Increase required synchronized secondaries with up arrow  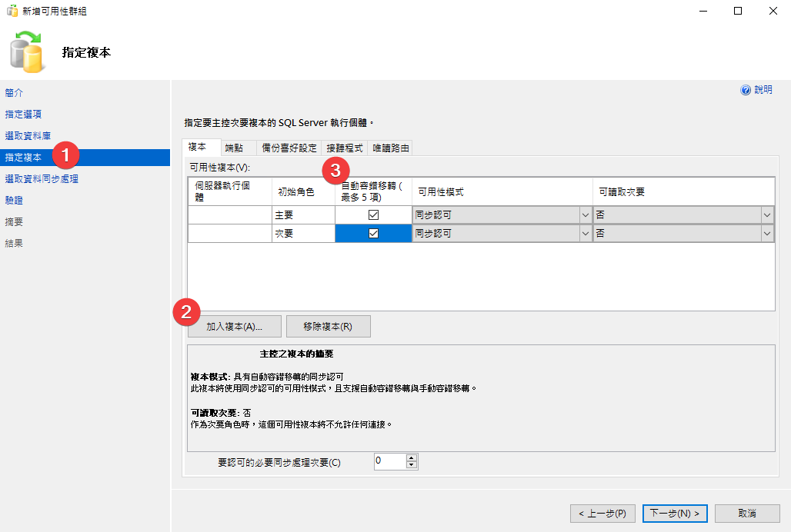412,458
